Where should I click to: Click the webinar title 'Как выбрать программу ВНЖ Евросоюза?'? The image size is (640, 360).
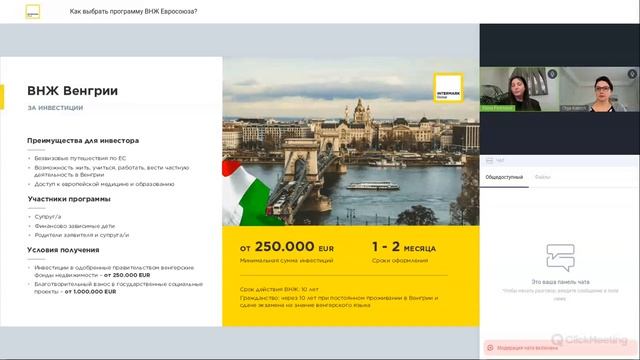pos(133,11)
